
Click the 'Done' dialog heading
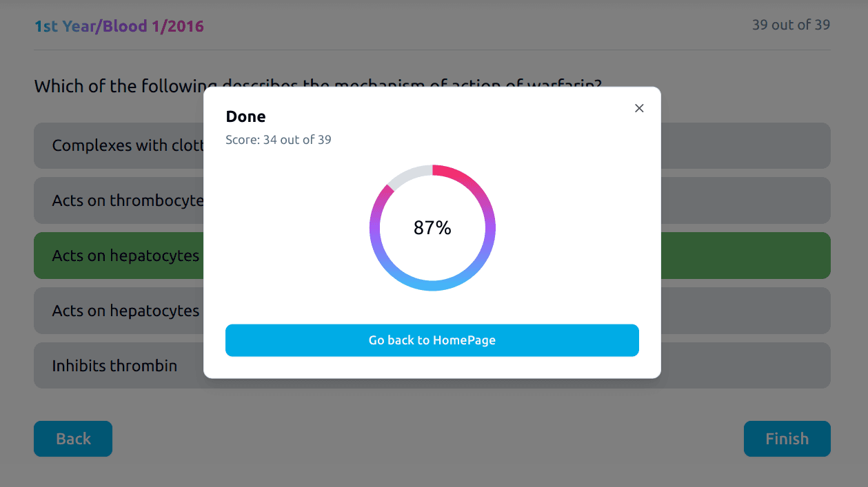click(245, 116)
